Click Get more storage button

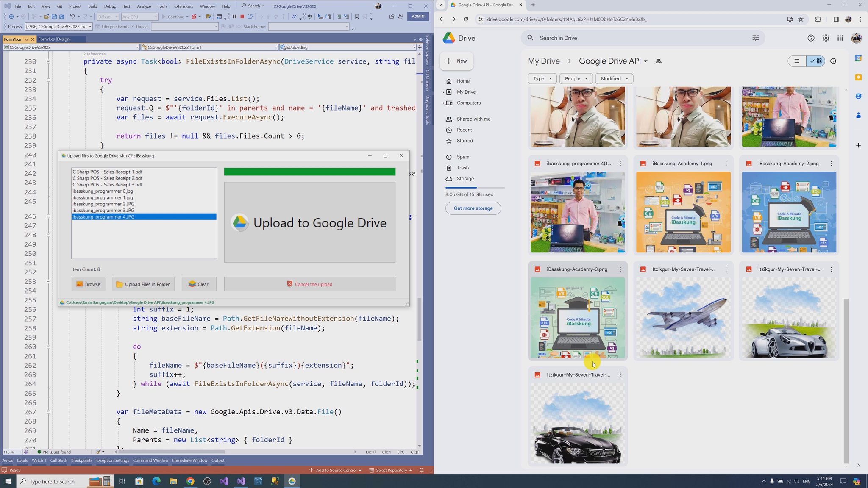tap(473, 208)
